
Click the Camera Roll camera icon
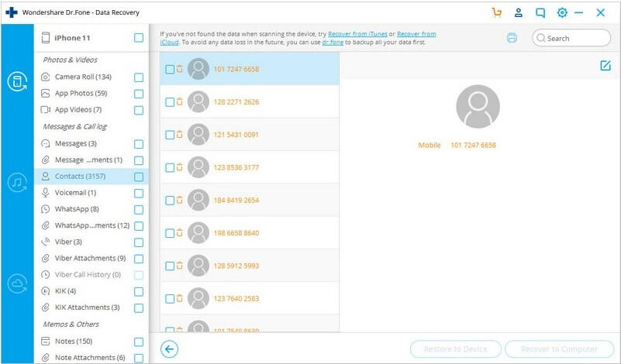(x=46, y=77)
